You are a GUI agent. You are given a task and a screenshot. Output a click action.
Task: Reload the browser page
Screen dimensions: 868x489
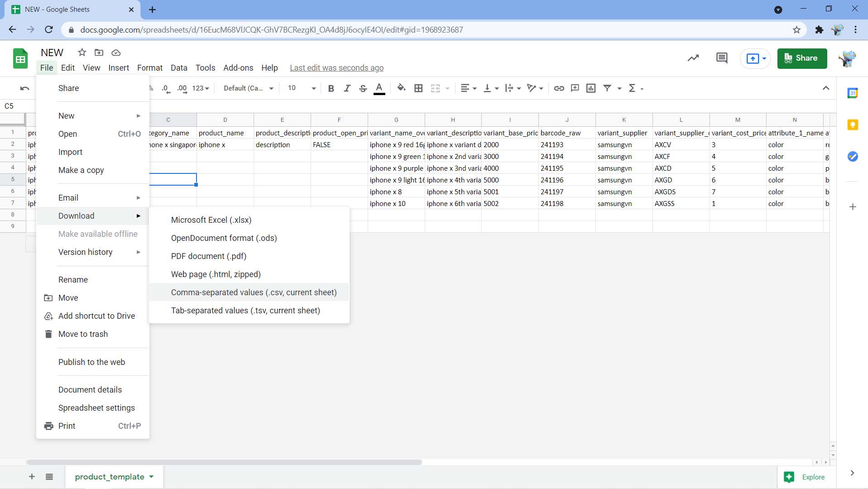[x=49, y=30]
